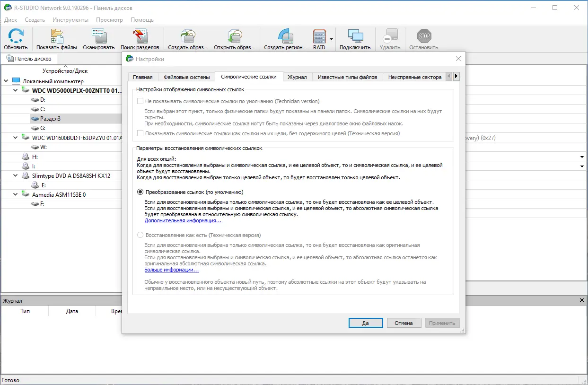Select Преобразование ссылок radio button

[x=140, y=192]
